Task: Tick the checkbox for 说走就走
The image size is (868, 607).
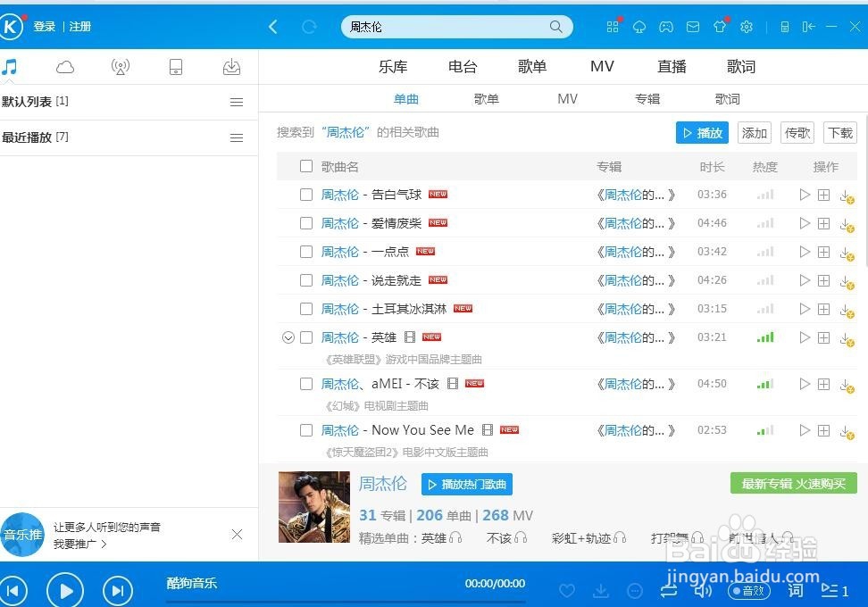Action: pyautogui.click(x=306, y=280)
